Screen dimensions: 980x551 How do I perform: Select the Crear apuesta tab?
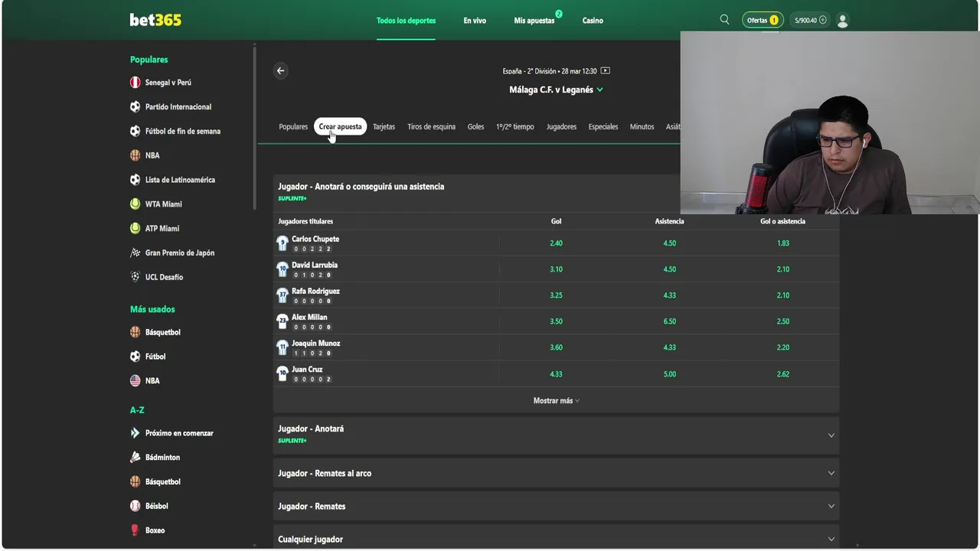click(x=340, y=127)
